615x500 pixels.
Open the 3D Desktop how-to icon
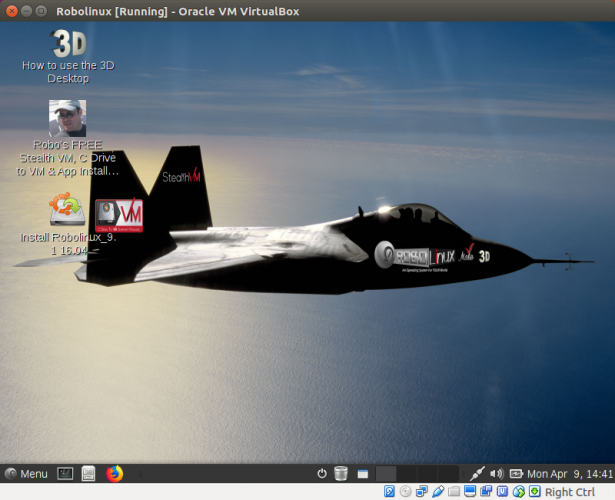(x=68, y=44)
